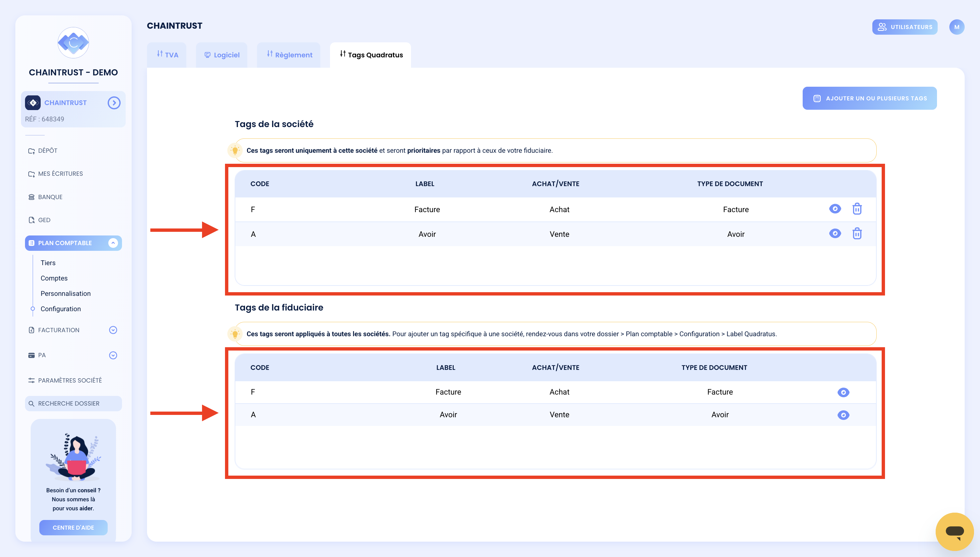The width and height of the screenshot is (980, 557).
Task: Switch to the TVA tab
Action: (x=167, y=55)
